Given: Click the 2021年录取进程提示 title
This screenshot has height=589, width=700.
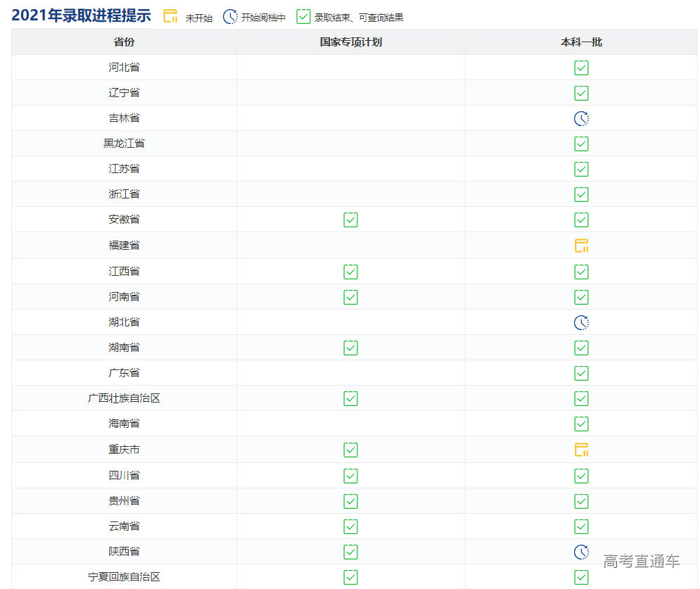Looking at the screenshot, I should (x=81, y=16).
